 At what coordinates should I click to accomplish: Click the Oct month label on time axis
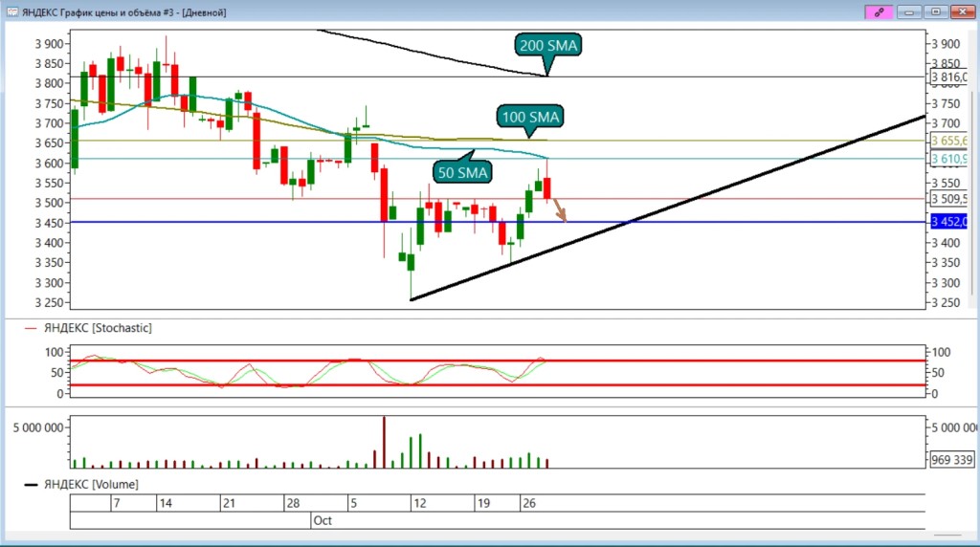(323, 521)
